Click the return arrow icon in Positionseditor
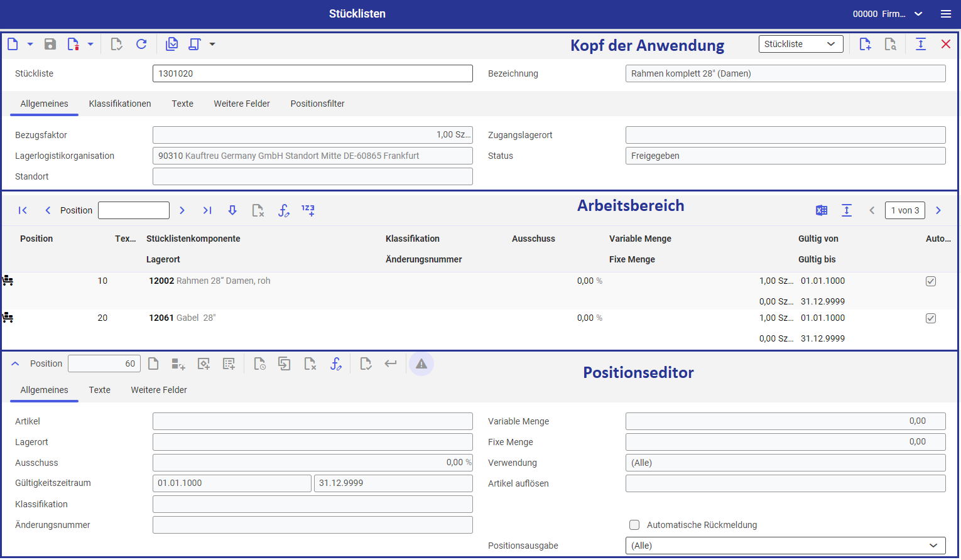 [391, 363]
